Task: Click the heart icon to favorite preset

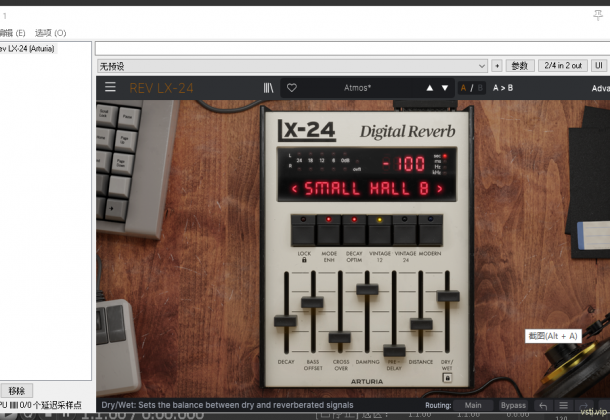Action: tap(292, 88)
